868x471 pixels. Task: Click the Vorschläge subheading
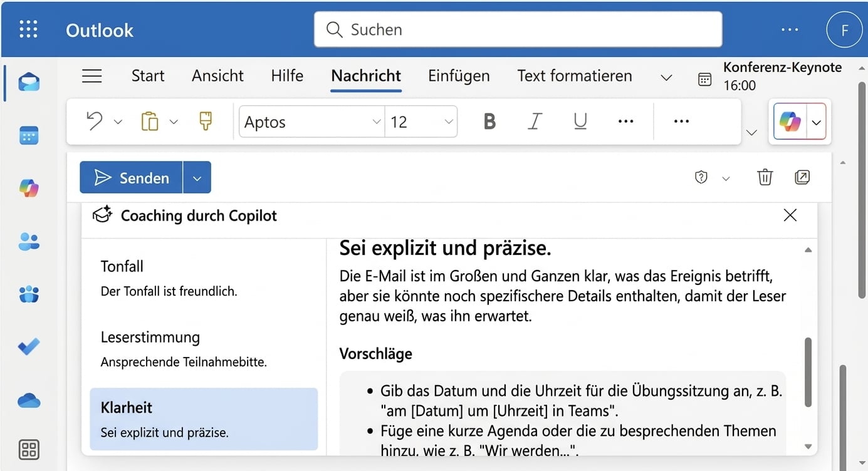[x=375, y=354]
